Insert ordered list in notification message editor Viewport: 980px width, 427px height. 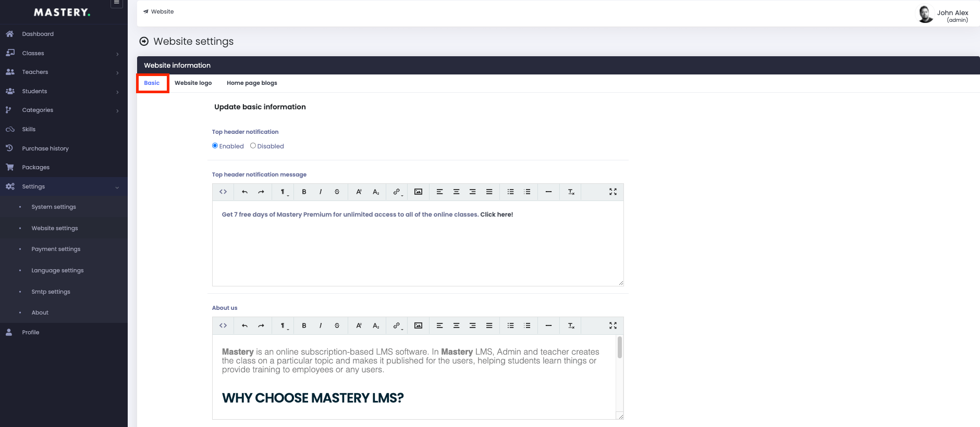[x=528, y=192]
